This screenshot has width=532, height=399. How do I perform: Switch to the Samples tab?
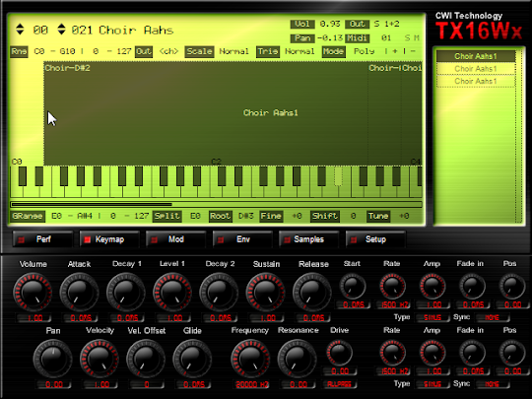(308, 239)
